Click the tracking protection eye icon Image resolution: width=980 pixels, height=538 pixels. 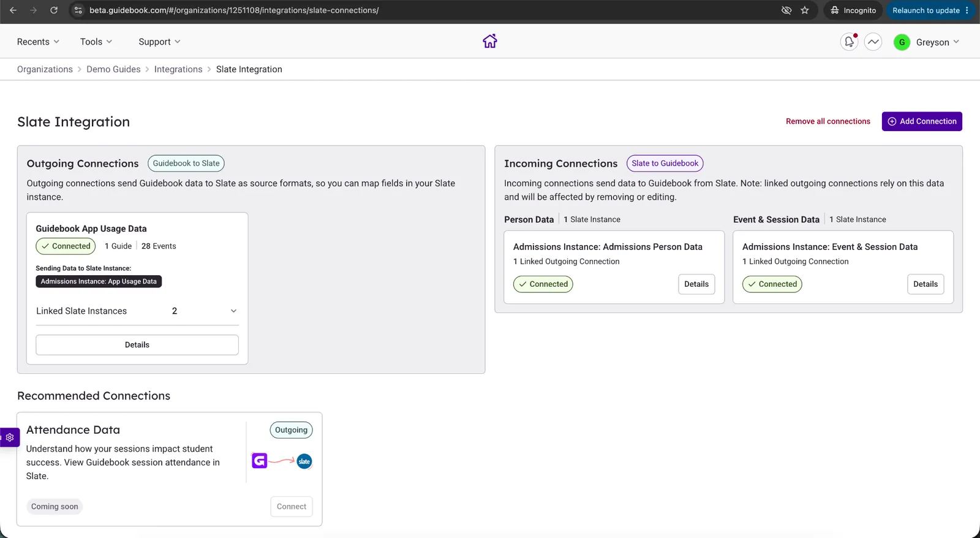click(x=786, y=10)
